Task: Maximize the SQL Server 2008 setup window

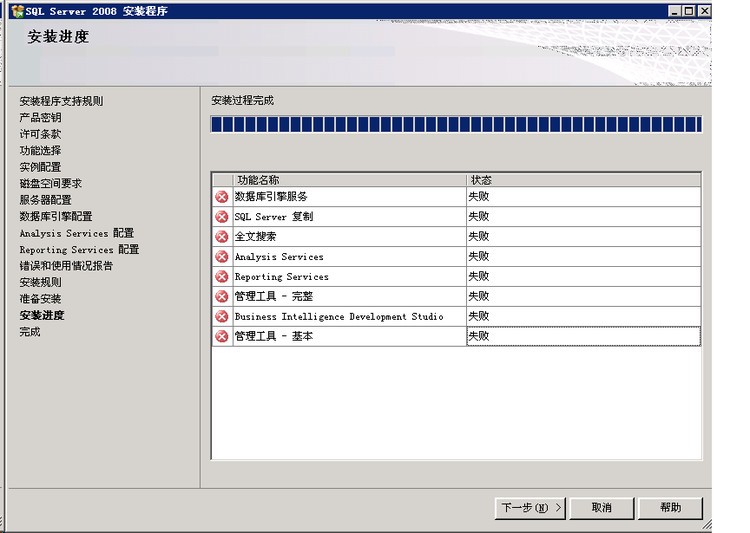Action: [689, 11]
